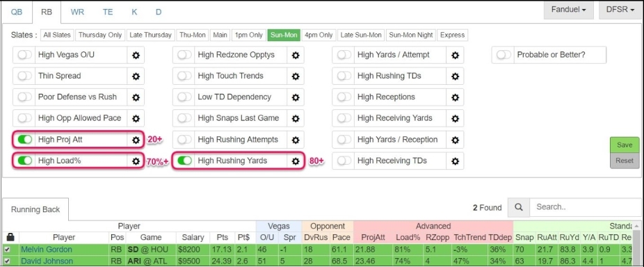644x267 pixels.
Task: Select the Thursday Only slate
Action: tap(100, 35)
